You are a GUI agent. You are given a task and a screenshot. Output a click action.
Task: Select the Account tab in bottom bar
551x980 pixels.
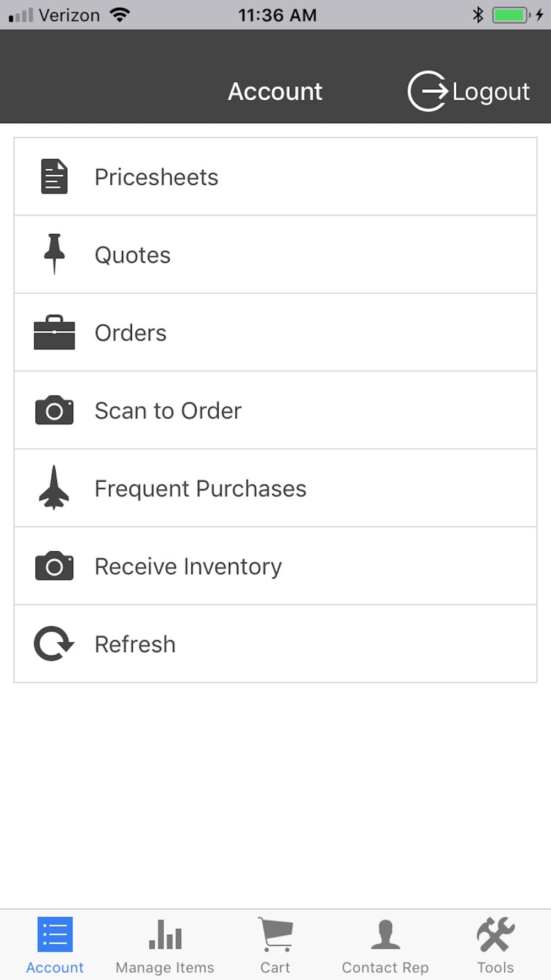55,945
